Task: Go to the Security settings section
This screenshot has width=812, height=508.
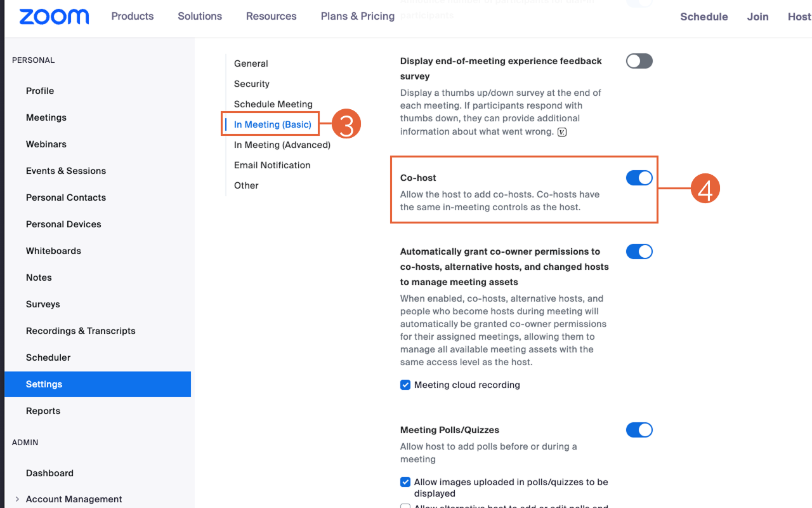Action: [251, 84]
